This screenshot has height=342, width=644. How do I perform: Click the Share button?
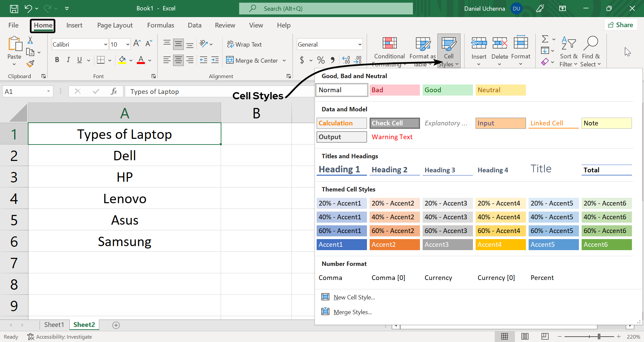tap(621, 25)
